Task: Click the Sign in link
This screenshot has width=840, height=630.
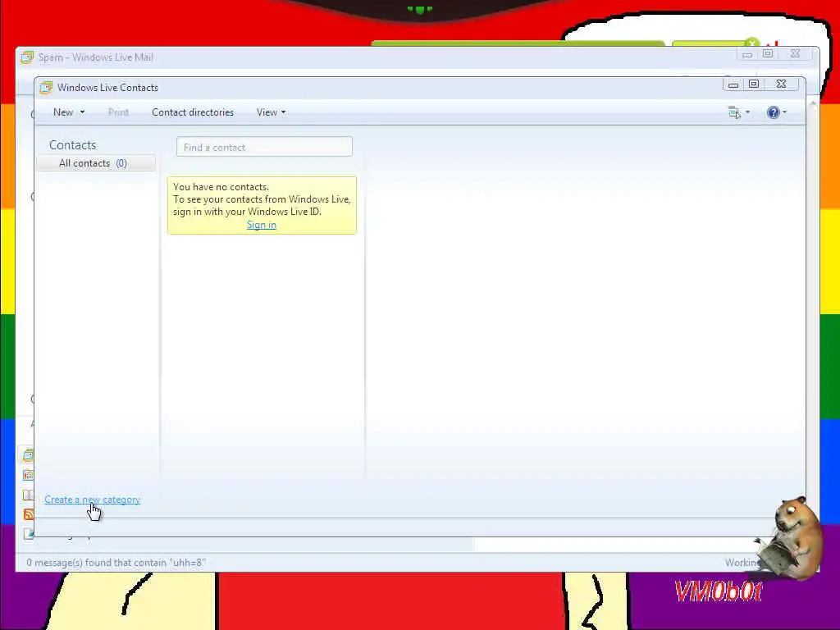Action: (262, 225)
